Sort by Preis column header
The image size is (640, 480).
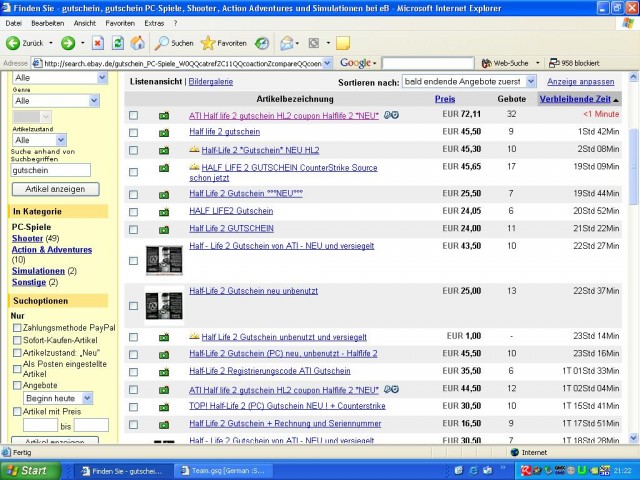[x=445, y=99]
